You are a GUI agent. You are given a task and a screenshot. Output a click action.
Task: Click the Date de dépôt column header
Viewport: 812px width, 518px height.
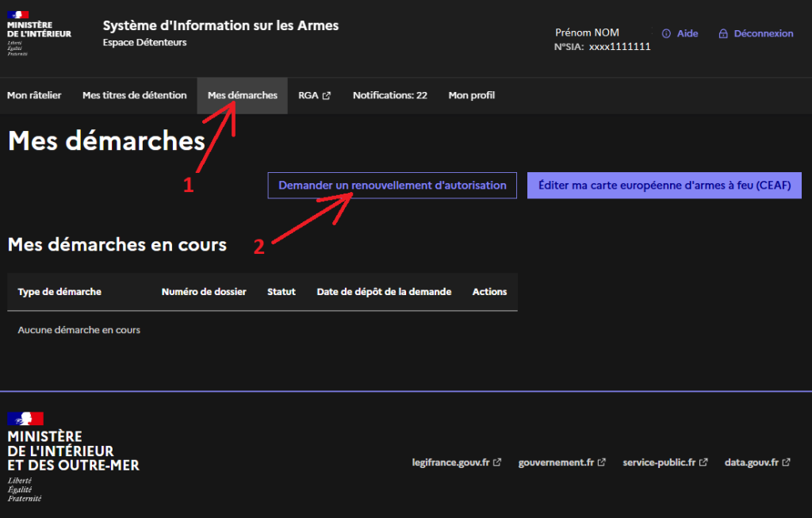384,292
